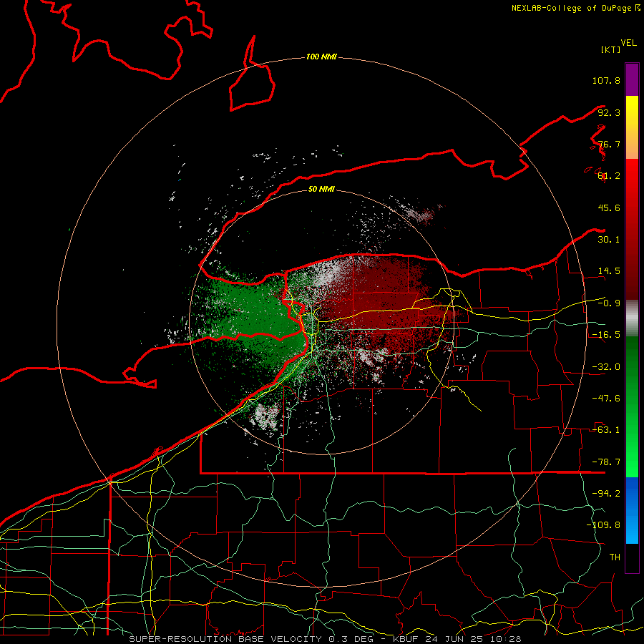The width and height of the screenshot is (644, 644).
Task: Click the purple segment of the velocity color bar
Action: [632, 80]
